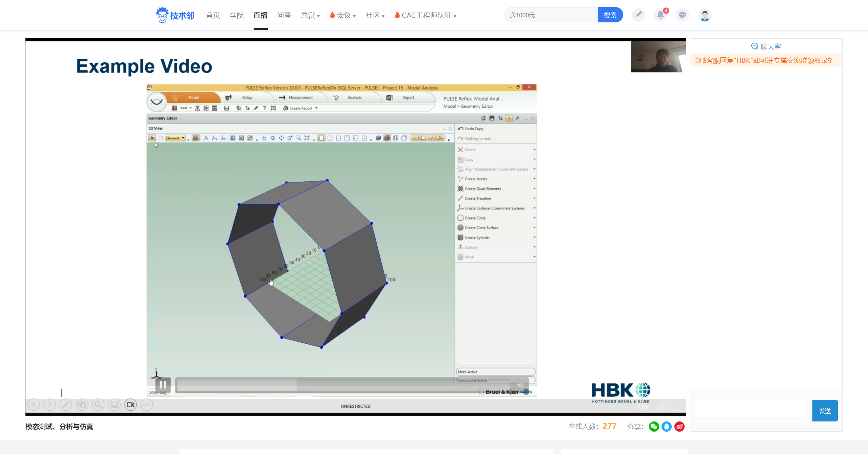Click Create Circle Surface in the tools panel
This screenshot has height=454, width=868.
(x=478, y=228)
